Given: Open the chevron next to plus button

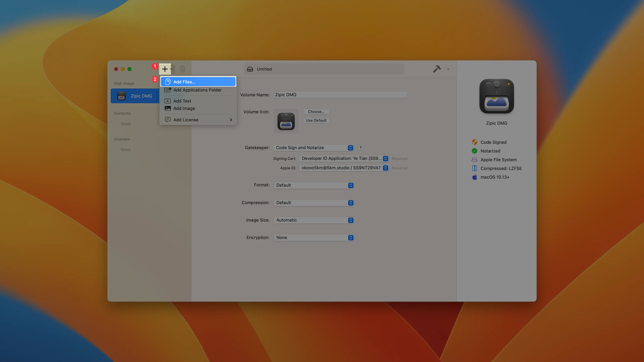Looking at the screenshot, I should pos(171,69).
